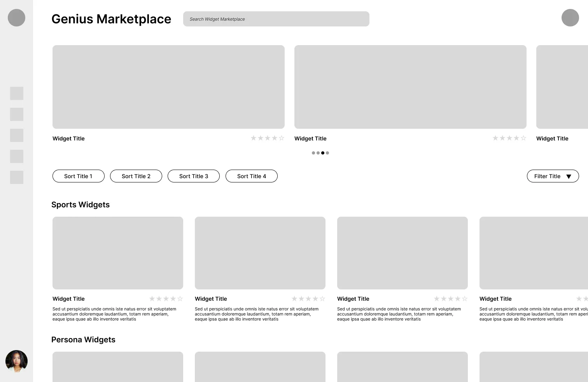Viewport: 588px width, 382px height.
Task: Click star rating of first Sports widget
Action: coord(166,299)
